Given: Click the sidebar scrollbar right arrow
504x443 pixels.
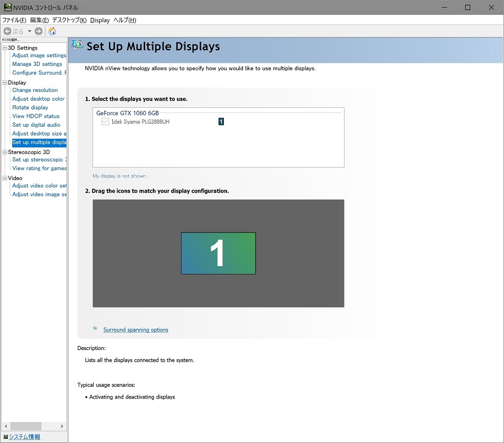Looking at the screenshot, I should coord(62,426).
